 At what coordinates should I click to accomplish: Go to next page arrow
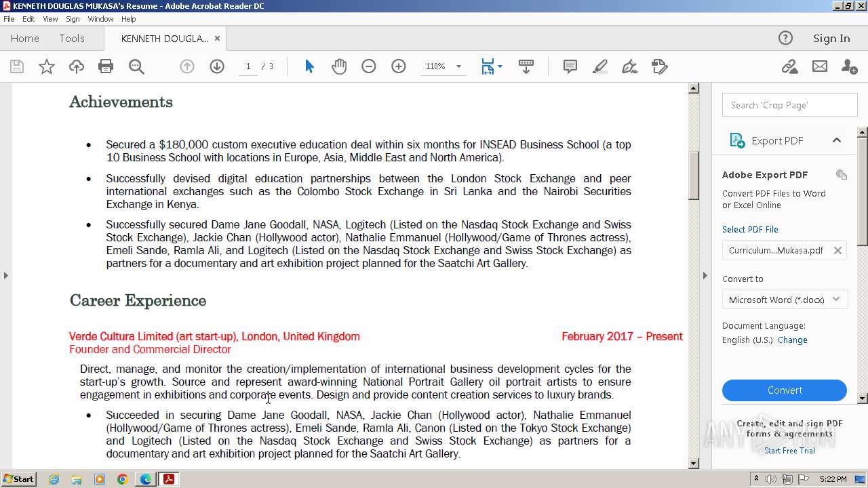click(217, 66)
